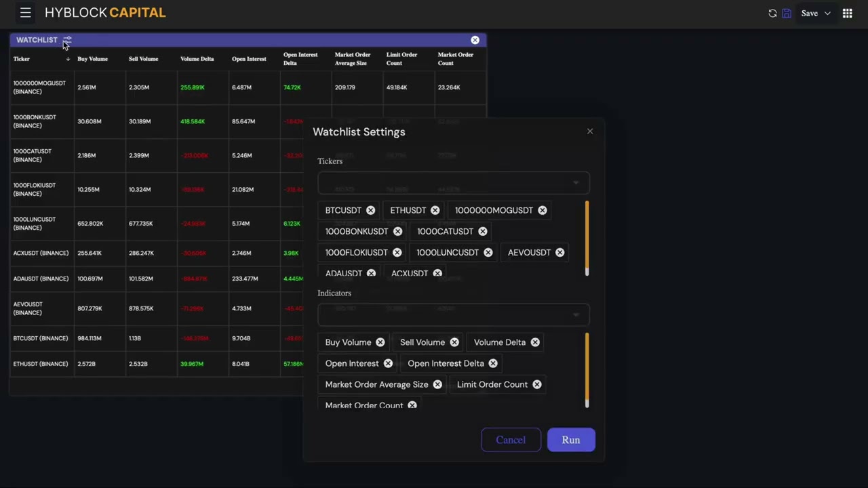868x488 pixels.
Task: Click the HYBLOCK CAPITAL logo
Action: 105,12
